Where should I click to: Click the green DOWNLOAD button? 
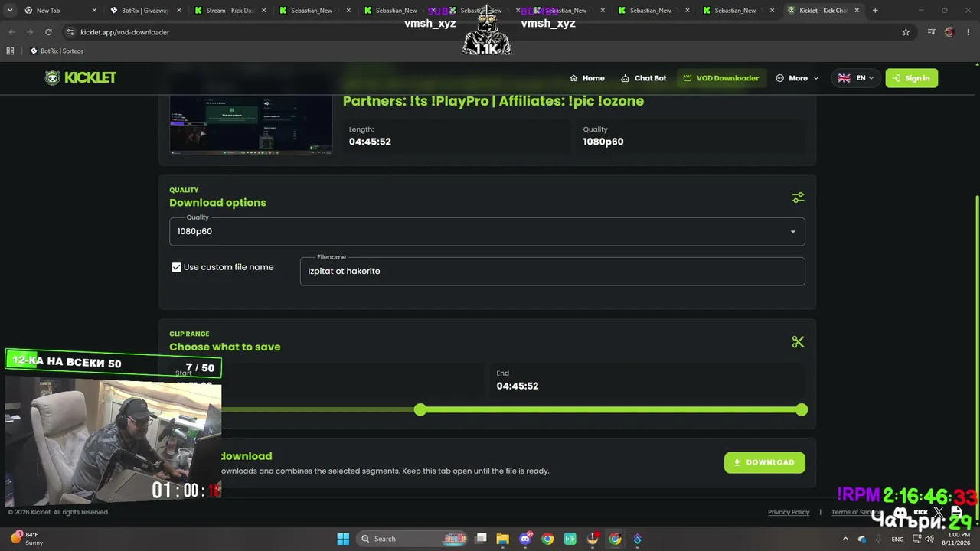764,462
